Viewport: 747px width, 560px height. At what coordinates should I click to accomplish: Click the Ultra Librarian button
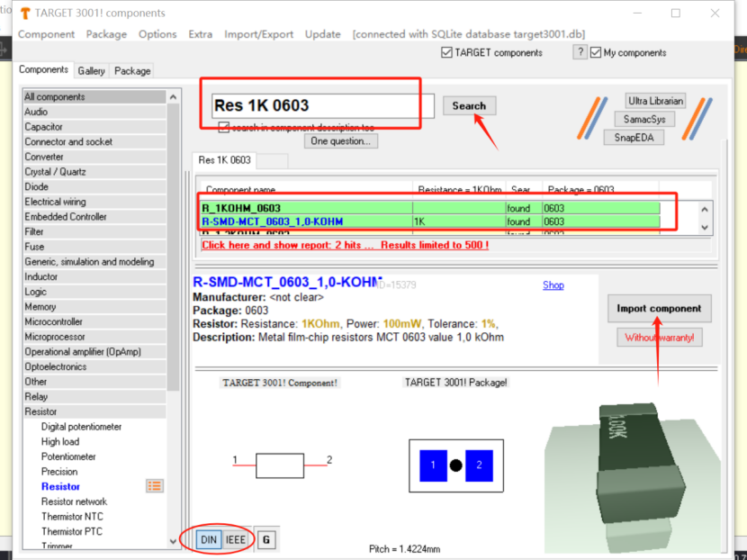click(655, 101)
